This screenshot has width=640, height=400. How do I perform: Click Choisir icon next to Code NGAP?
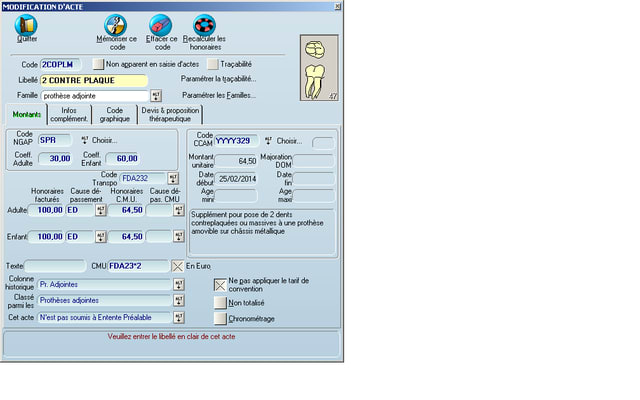point(86,140)
